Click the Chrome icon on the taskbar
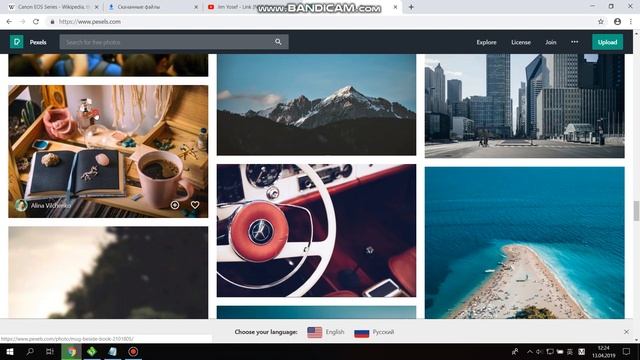Viewport: 640px width, 360px height. (x=71, y=351)
